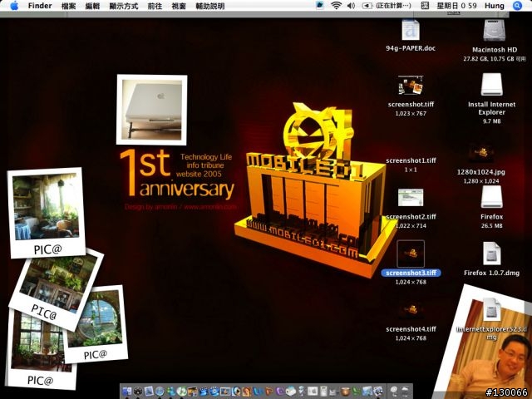Select the Firefox 1.0.7.dmg file icon

[492, 253]
